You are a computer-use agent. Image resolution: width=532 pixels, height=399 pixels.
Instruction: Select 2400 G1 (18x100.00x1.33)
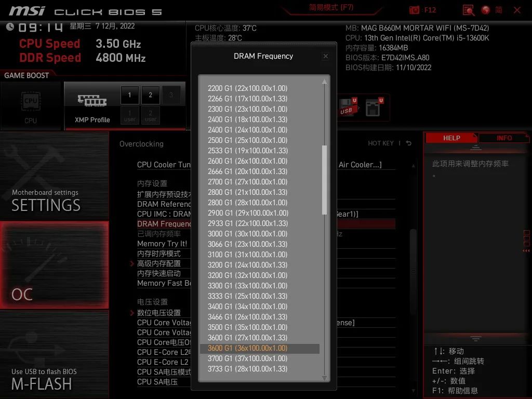point(247,119)
